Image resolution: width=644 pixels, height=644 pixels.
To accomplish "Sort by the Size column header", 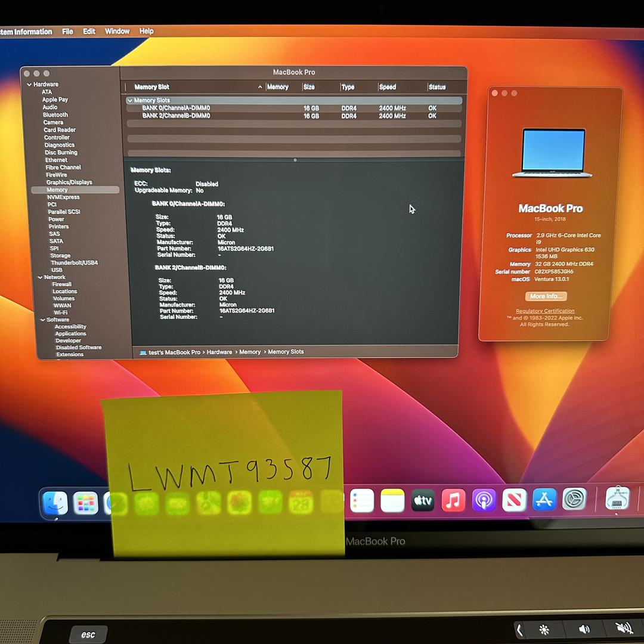I will (309, 87).
